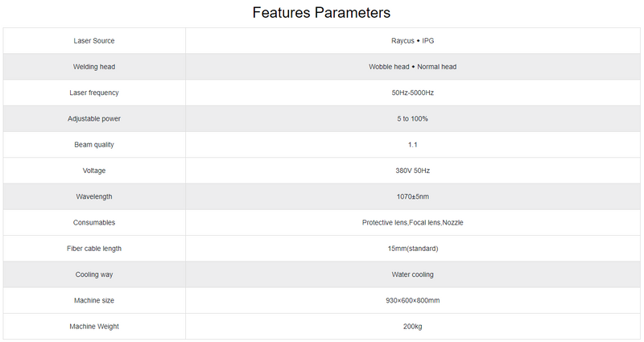Select the Adjustable power row label

point(94,118)
